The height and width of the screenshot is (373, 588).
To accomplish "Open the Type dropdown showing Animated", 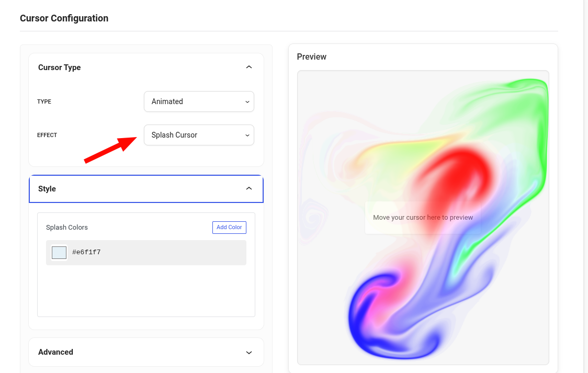I will (x=199, y=101).
